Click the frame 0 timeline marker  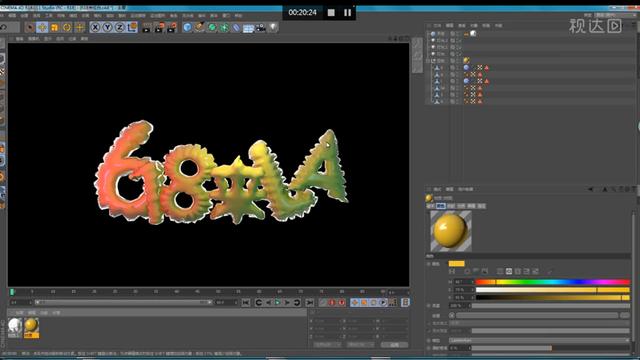(x=12, y=292)
